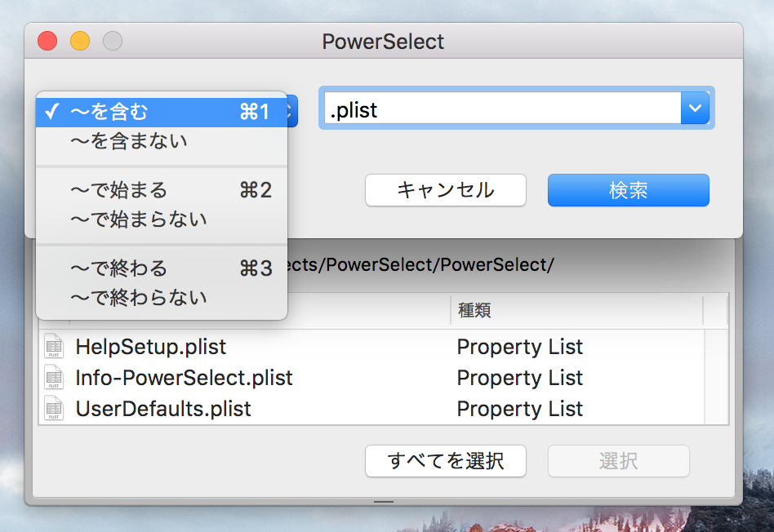Close the PowerSelect window with red button

click(47, 41)
